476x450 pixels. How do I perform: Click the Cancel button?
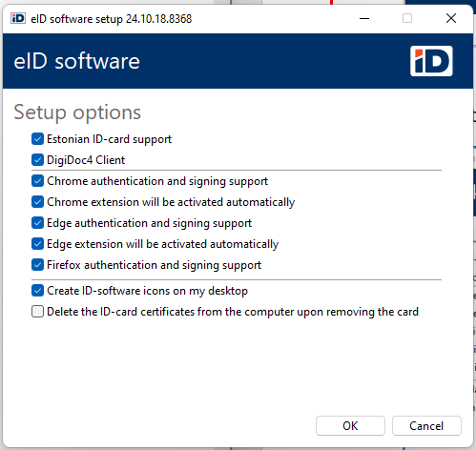coord(426,425)
